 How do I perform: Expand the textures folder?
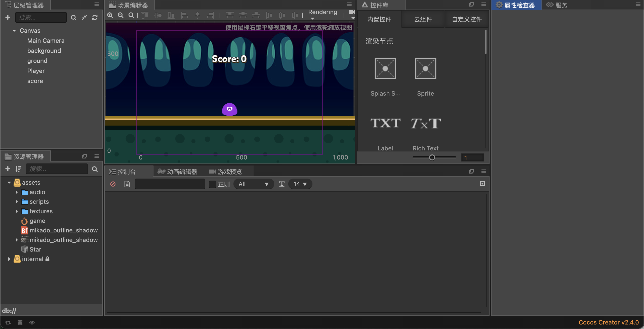(17, 211)
